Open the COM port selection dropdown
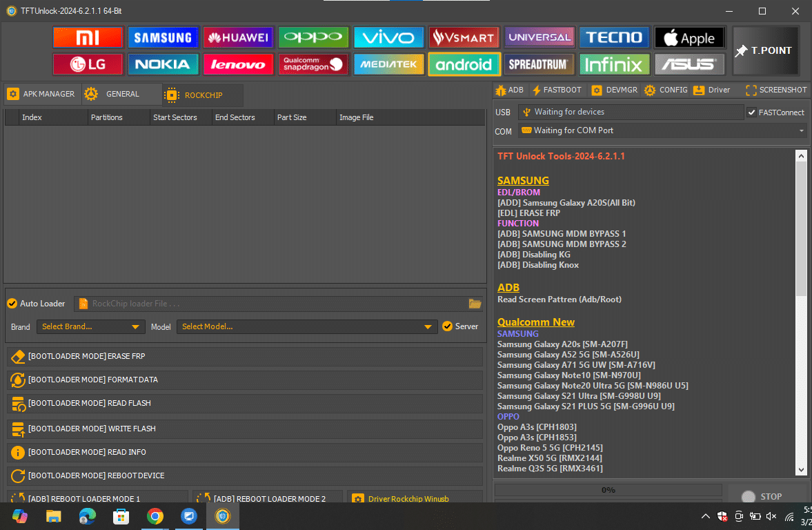Screen dimensions: 812x530 800,130
